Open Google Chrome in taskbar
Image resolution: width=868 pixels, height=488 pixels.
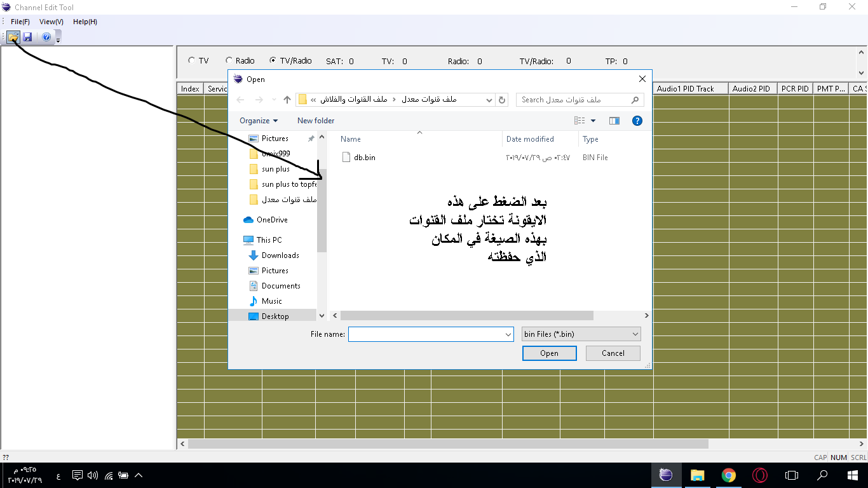[x=728, y=475]
